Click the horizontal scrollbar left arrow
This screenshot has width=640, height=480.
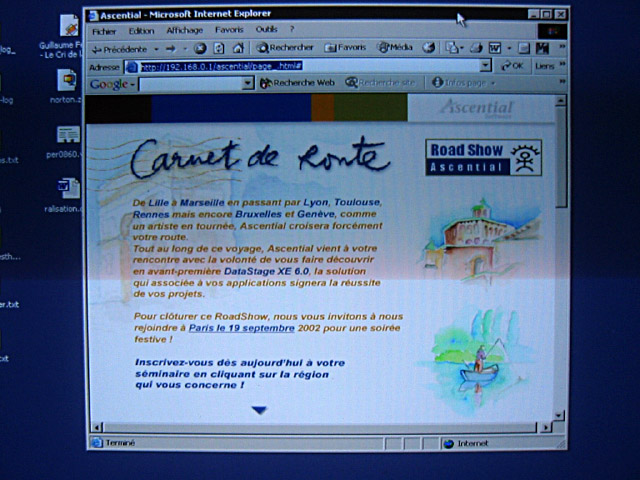(97, 427)
